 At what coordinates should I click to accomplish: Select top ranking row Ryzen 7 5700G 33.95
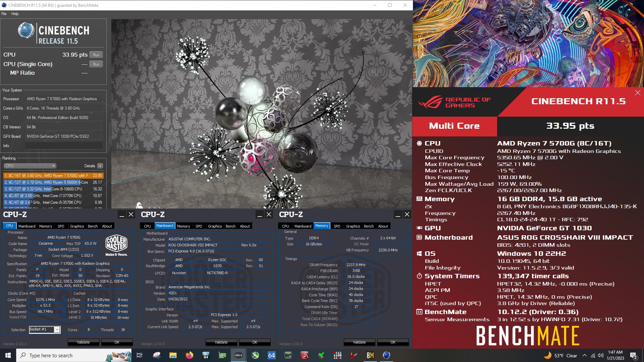(x=53, y=176)
